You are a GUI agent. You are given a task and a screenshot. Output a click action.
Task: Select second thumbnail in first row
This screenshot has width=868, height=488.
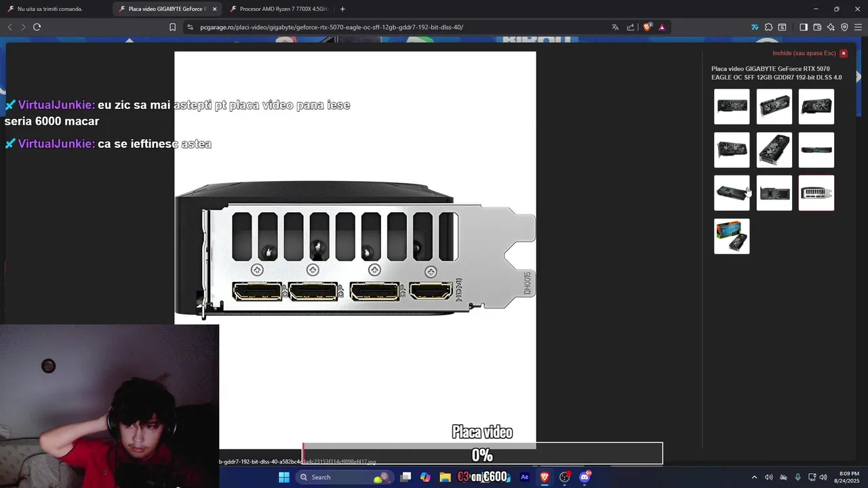pos(774,106)
